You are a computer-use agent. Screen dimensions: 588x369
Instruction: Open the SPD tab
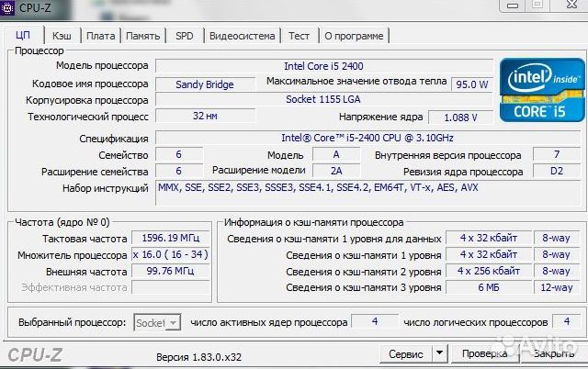pos(185,36)
